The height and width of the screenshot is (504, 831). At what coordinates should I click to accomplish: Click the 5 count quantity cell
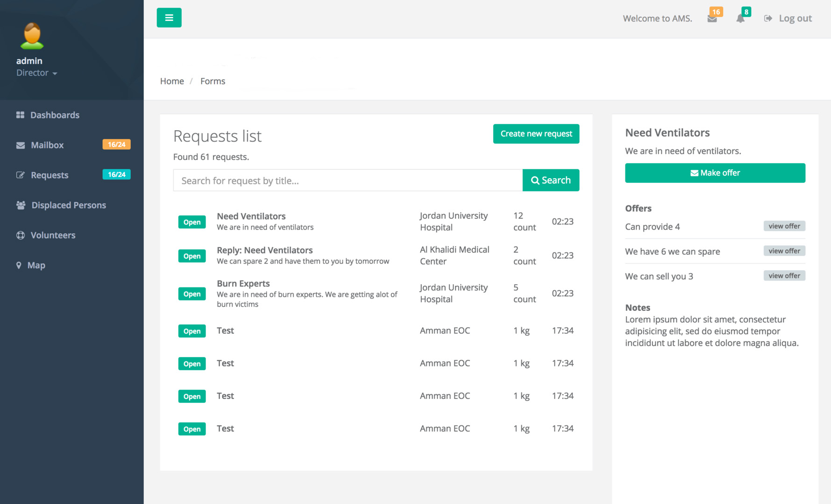pyautogui.click(x=525, y=294)
